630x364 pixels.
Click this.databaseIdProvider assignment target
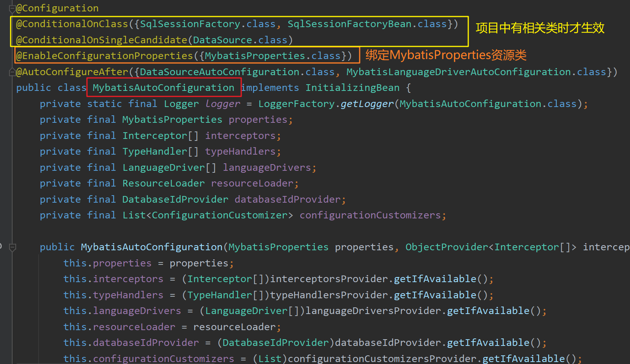coord(131,343)
